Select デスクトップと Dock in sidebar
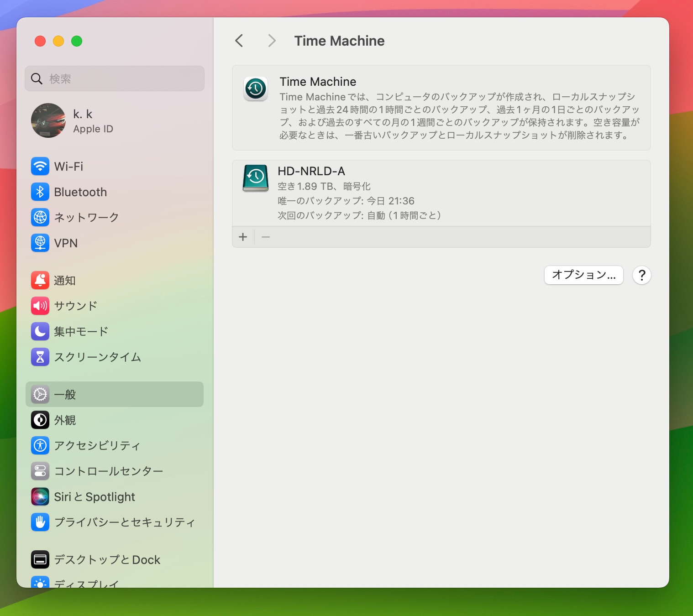The height and width of the screenshot is (616, 693). click(x=115, y=559)
